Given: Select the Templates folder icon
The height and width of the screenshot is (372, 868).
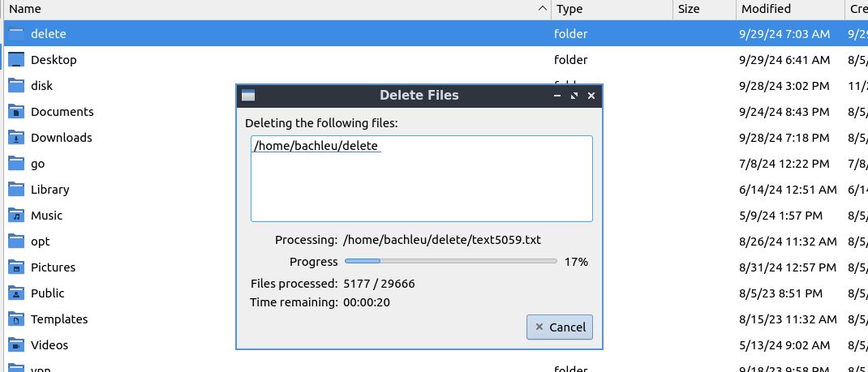Looking at the screenshot, I should coord(16,319).
